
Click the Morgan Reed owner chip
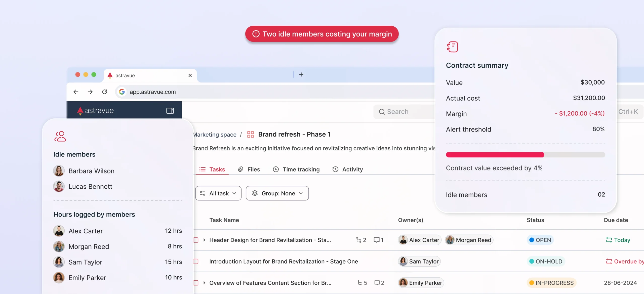coord(469,240)
